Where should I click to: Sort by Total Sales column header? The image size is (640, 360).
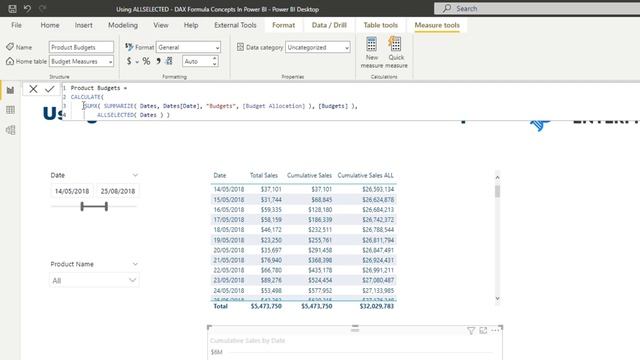264,176
